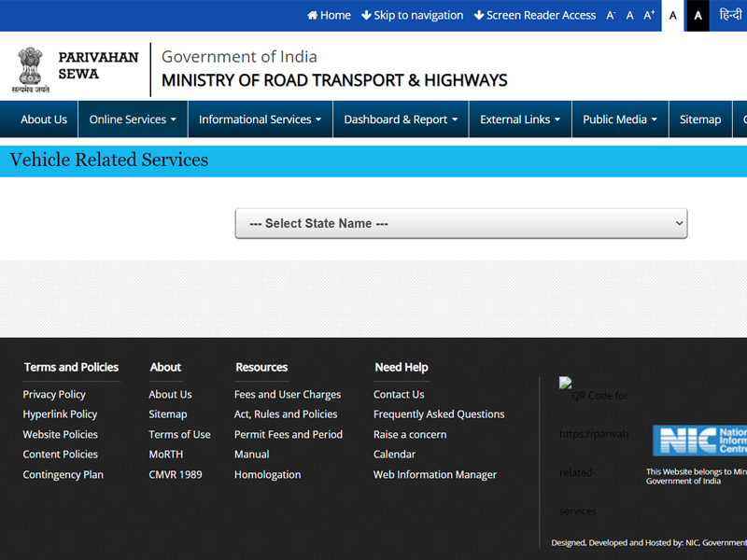Switch to black high contrast theme
Image resolution: width=747 pixels, height=560 pixels.
pos(698,16)
